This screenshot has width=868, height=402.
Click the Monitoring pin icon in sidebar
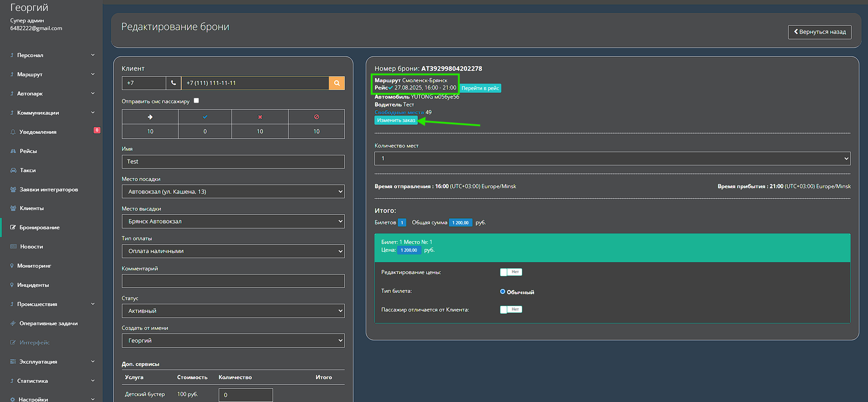coord(12,266)
